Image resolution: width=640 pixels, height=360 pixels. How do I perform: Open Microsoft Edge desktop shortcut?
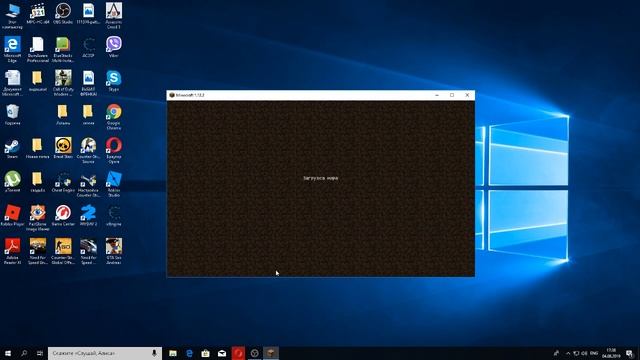tap(12, 50)
